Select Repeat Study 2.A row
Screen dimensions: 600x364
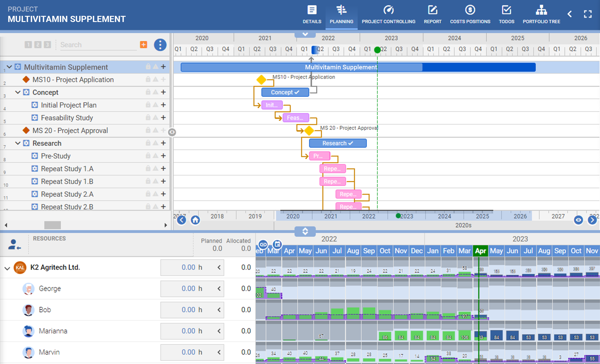point(85,194)
